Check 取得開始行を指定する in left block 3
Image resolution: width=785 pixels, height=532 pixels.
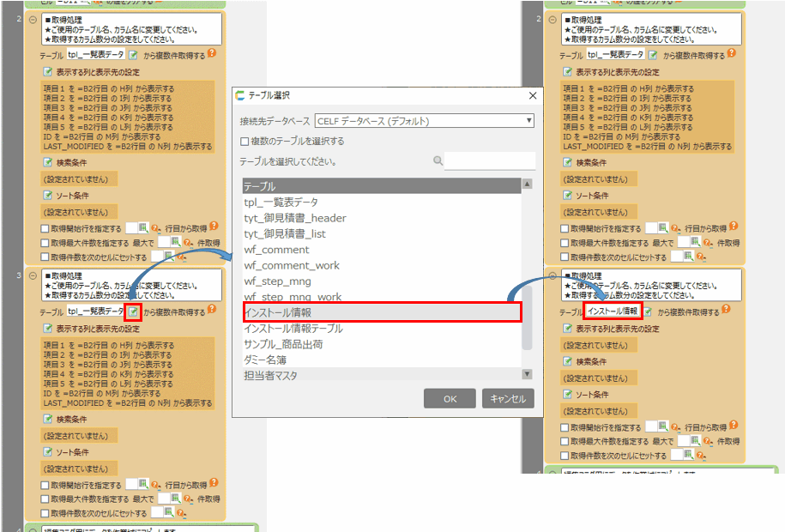46,486
